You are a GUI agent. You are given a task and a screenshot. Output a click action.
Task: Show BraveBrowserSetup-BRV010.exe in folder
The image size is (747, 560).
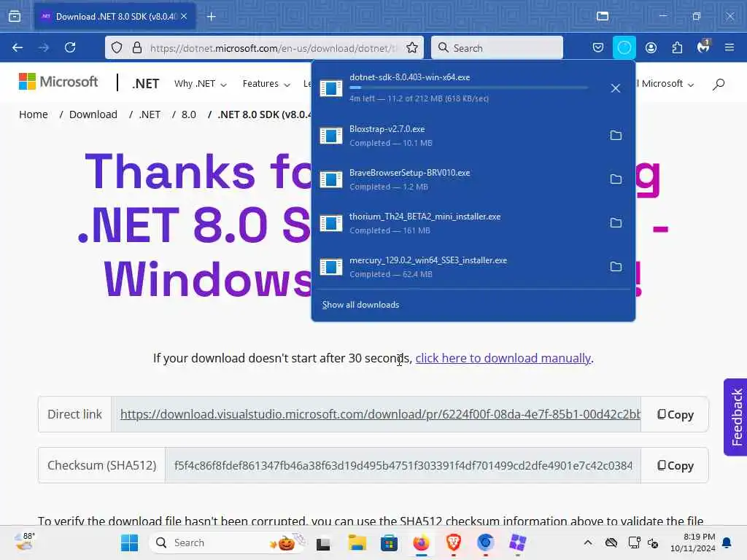[616, 179]
